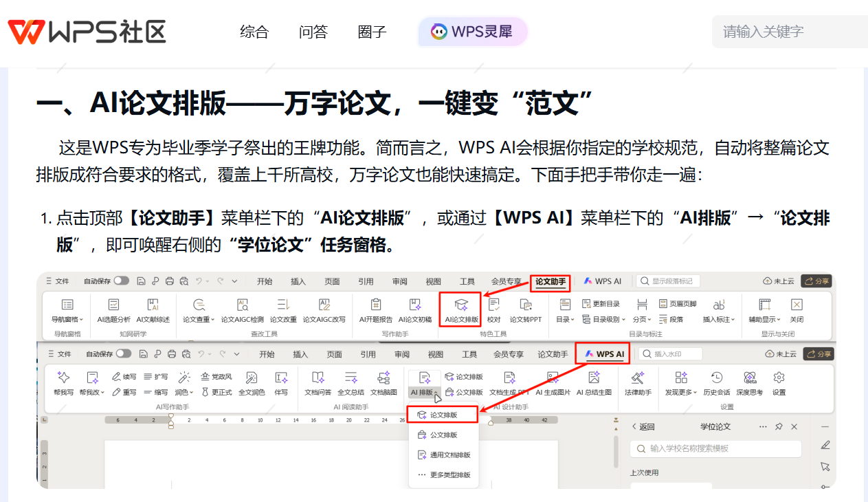Click the 输入学校名称搜索模板 search field

point(715,448)
